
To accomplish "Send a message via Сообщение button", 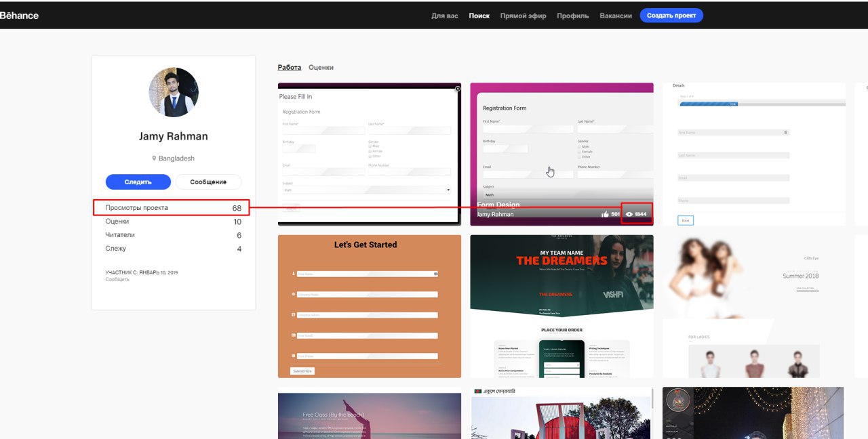I will coord(208,182).
